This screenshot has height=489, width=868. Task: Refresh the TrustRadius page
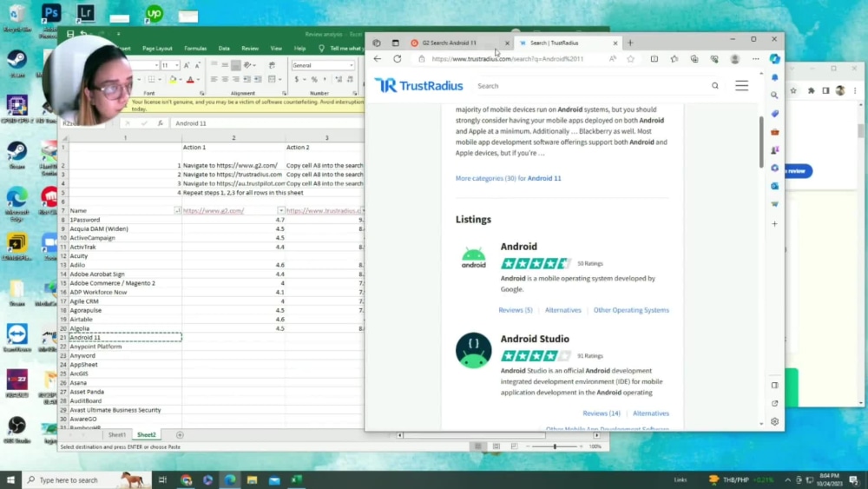pyautogui.click(x=398, y=59)
